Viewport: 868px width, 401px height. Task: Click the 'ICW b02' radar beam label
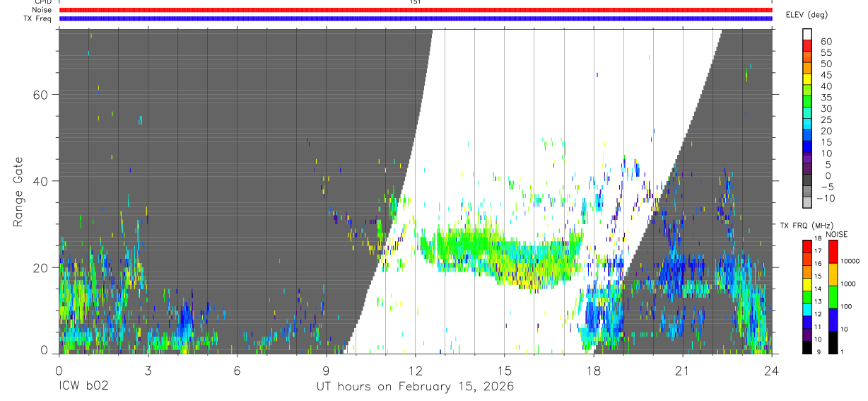pyautogui.click(x=83, y=387)
